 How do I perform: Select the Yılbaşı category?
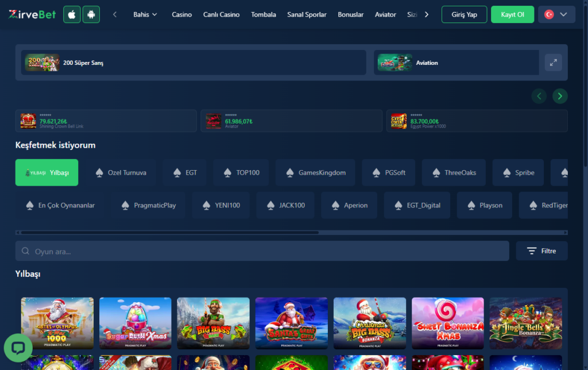tap(47, 172)
